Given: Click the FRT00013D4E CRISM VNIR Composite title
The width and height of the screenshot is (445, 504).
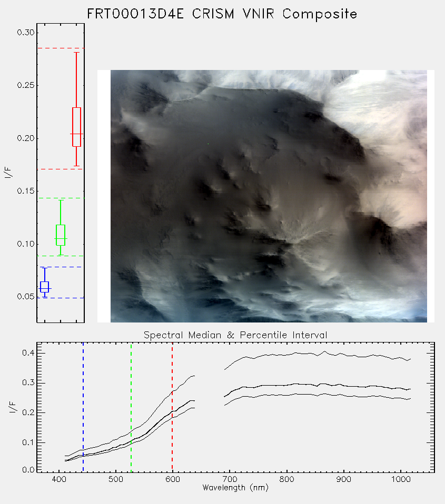Looking at the screenshot, I should tap(222, 14).
